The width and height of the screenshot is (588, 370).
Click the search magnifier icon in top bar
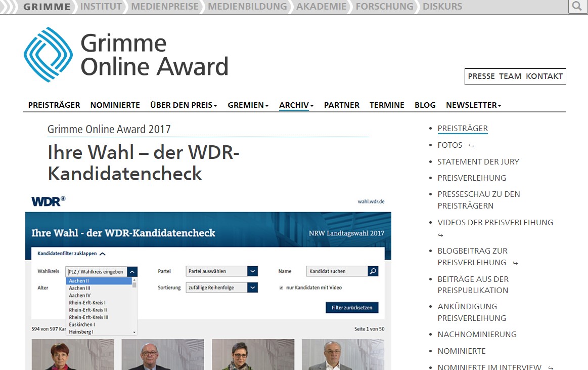[x=577, y=7]
